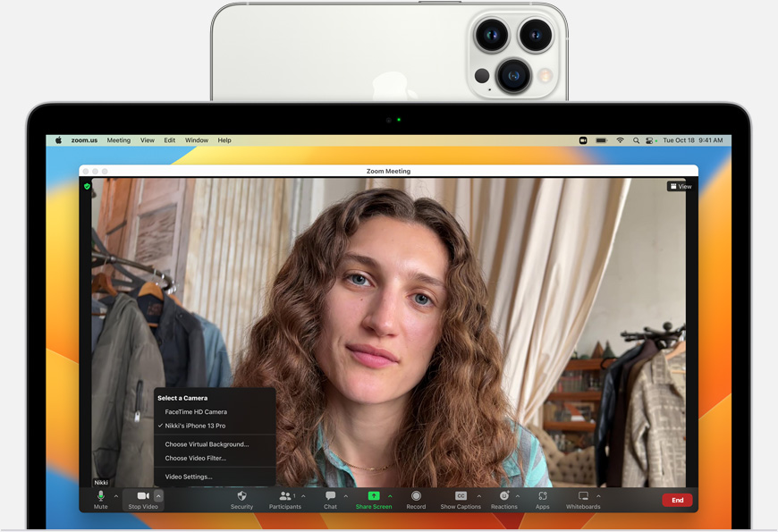Open the Meeting menu in menu bar
This screenshot has height=532, width=778.
pyautogui.click(x=119, y=140)
